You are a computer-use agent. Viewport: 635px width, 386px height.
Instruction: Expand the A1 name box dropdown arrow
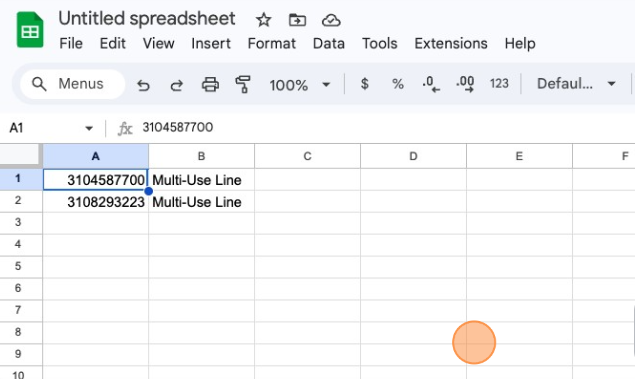89,128
